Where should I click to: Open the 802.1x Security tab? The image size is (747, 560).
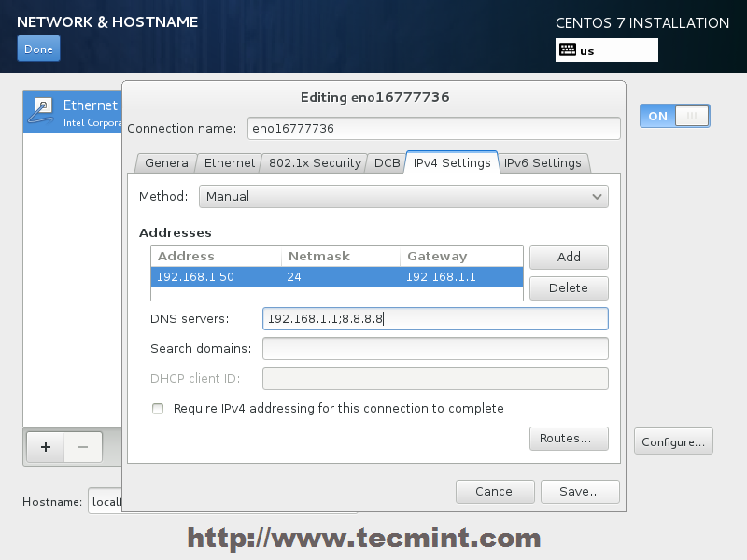click(315, 162)
